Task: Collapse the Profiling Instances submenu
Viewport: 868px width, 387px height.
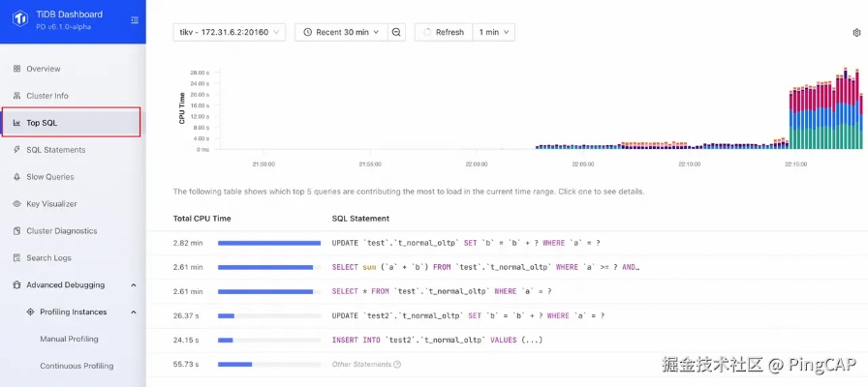Action: point(133,313)
